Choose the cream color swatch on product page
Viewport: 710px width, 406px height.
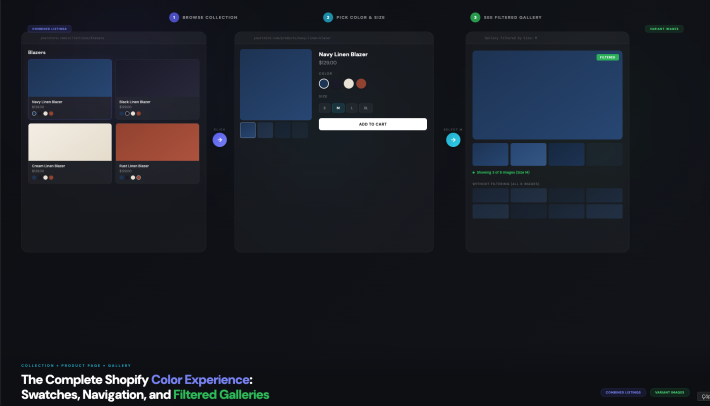click(x=349, y=84)
